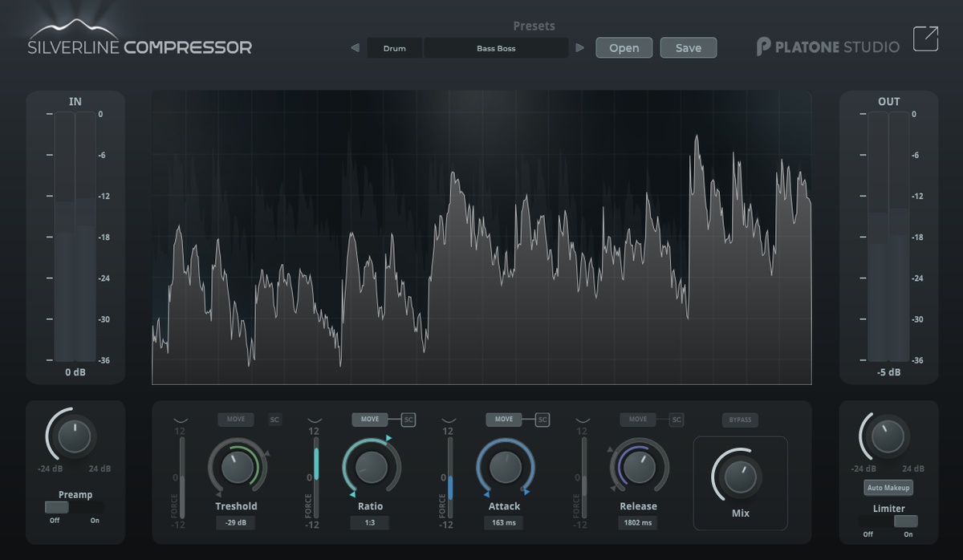Click the BYPASS button
The height and width of the screenshot is (560, 963).
(740, 420)
